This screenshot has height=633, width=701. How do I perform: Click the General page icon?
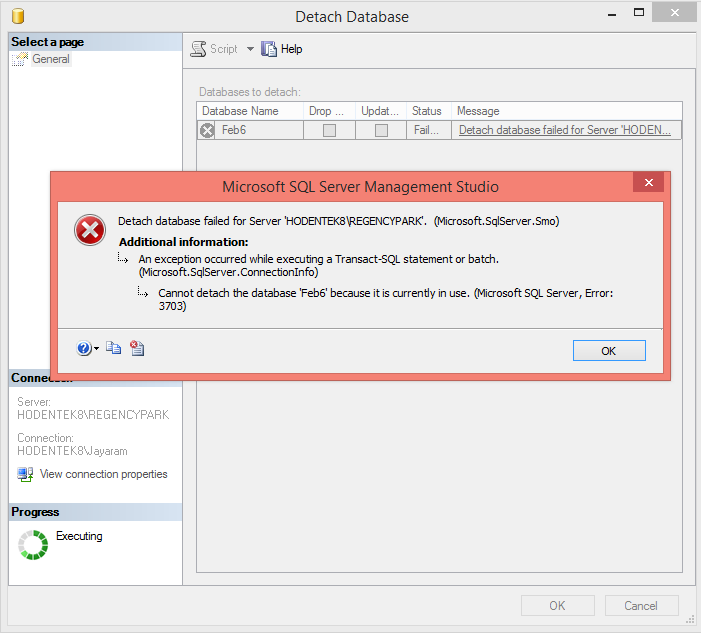pyautogui.click(x=20, y=59)
